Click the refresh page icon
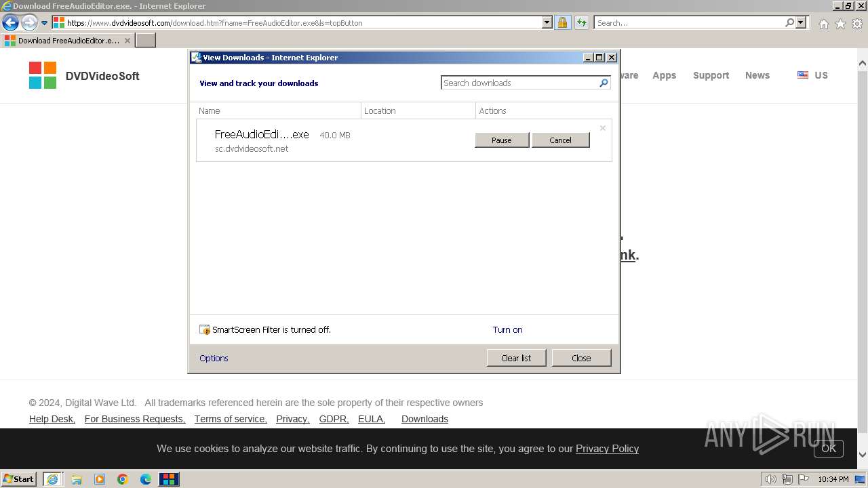This screenshot has width=868, height=488. tap(582, 22)
